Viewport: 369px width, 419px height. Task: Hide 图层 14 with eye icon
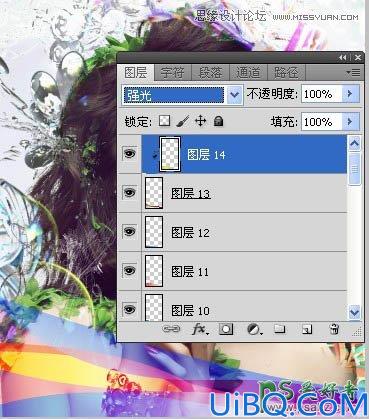click(x=129, y=154)
